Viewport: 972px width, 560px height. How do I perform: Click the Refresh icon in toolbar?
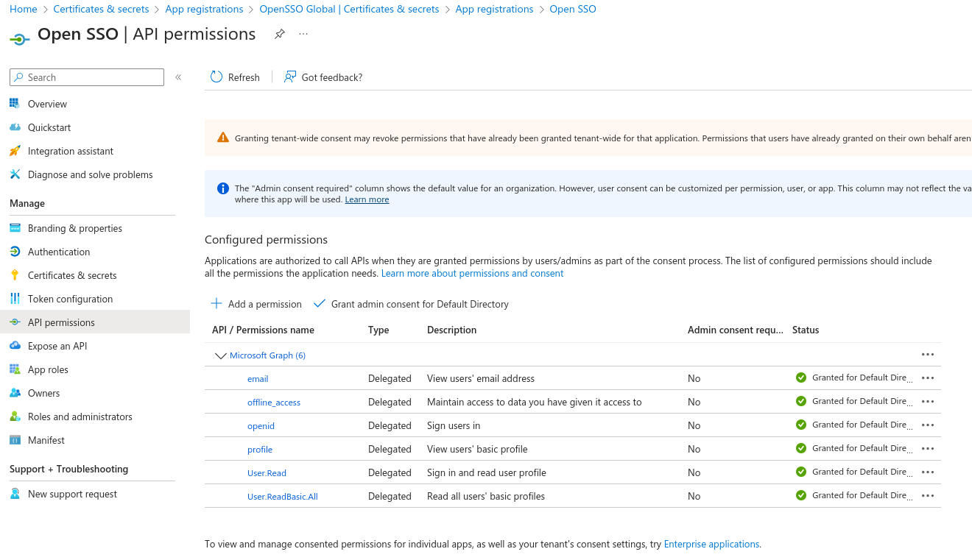tap(216, 77)
